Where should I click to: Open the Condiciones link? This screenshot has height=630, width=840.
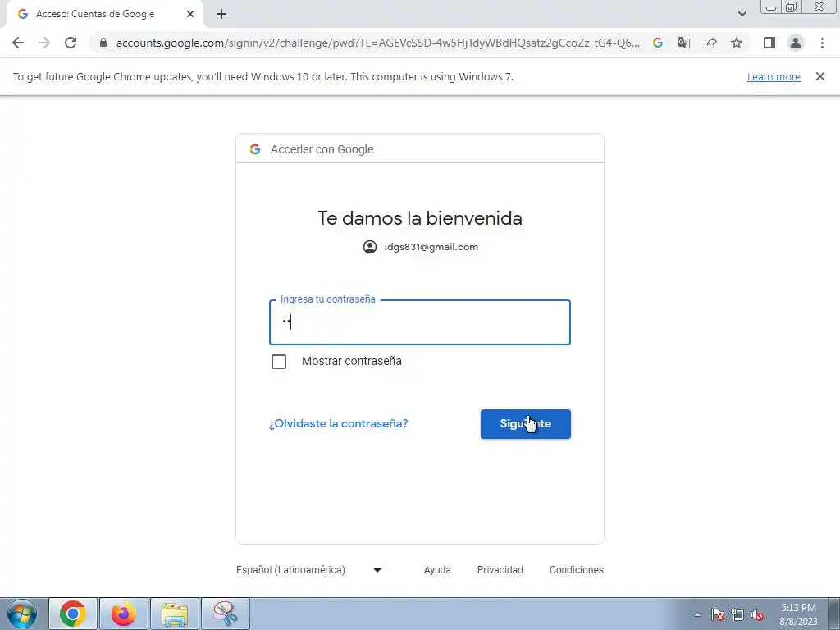pos(577,570)
